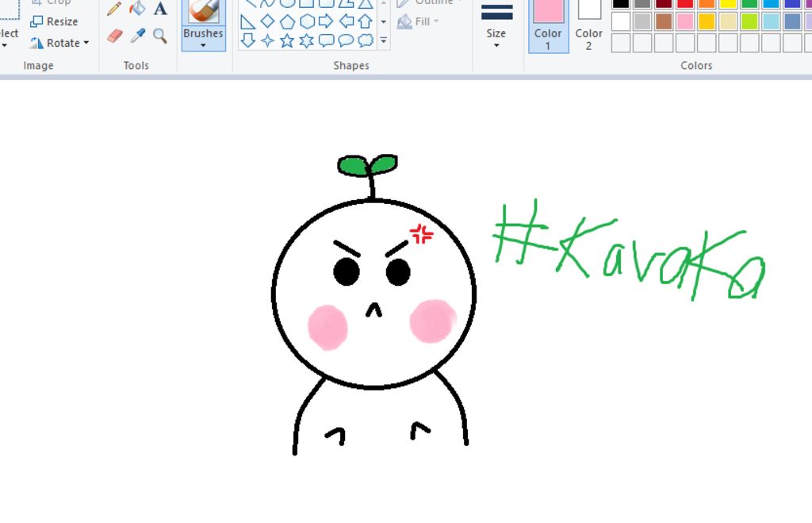Choose the right triangle shape
The height and width of the screenshot is (523, 812).
[x=248, y=21]
